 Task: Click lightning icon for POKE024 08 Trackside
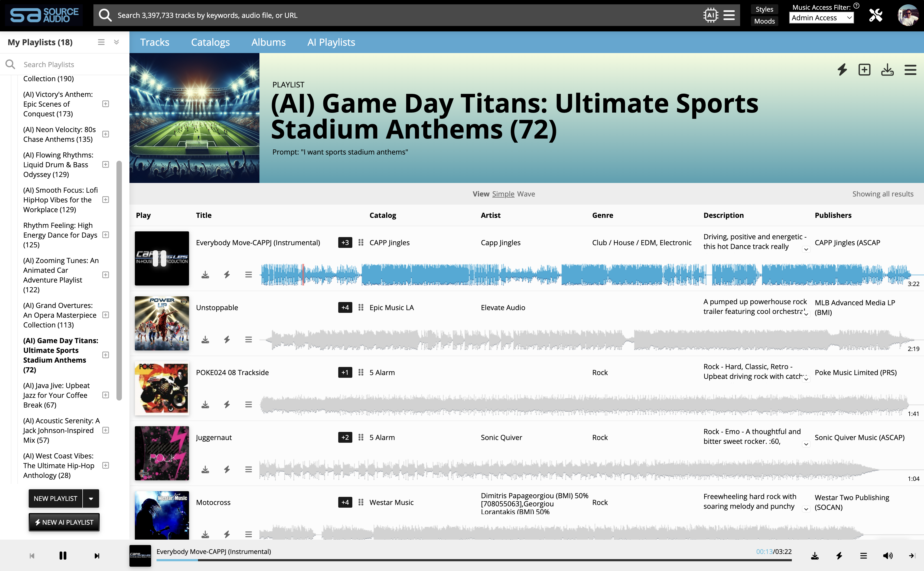(x=227, y=405)
